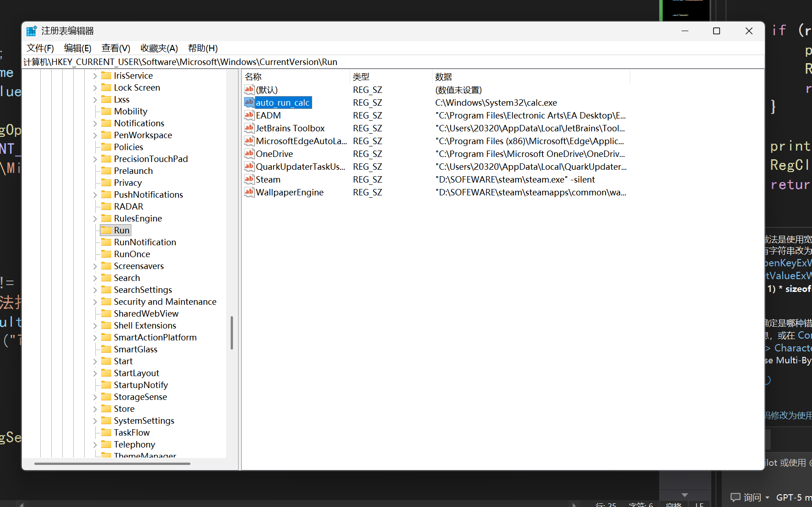Open the 查看(V) menu
Screen dimensions: 812x507
[x=116, y=48]
